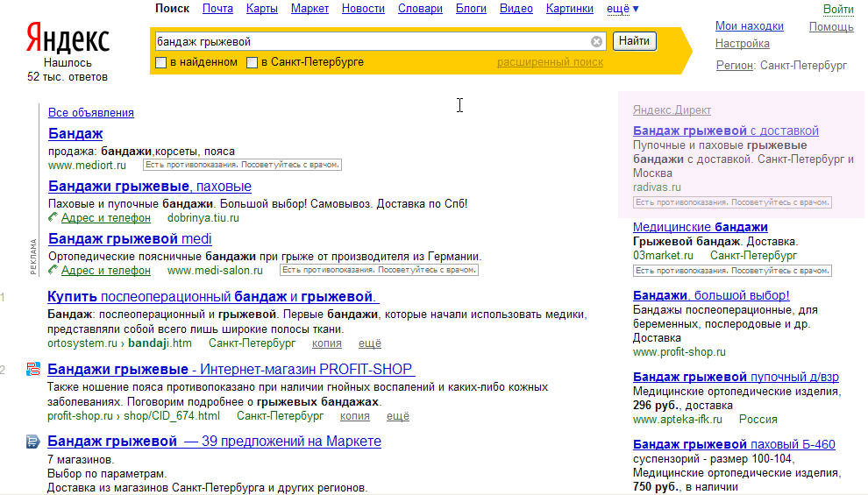Open 'Бандаж грыжевой medi' ad
868x495 pixels.
pos(130,239)
